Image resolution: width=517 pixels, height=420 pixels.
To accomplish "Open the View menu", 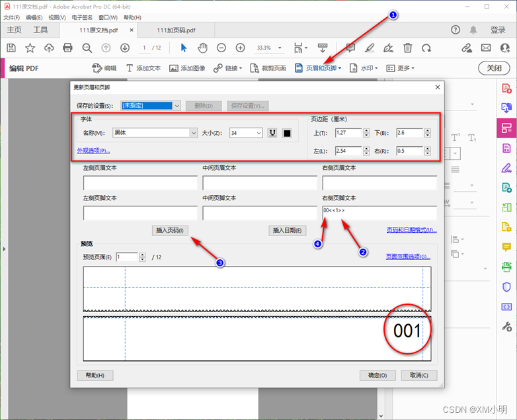I will coord(57,17).
